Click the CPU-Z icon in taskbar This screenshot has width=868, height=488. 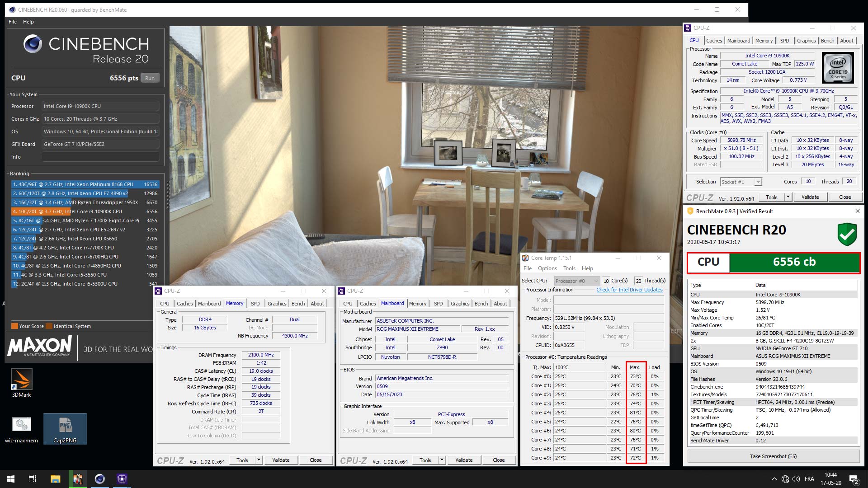pyautogui.click(x=122, y=479)
